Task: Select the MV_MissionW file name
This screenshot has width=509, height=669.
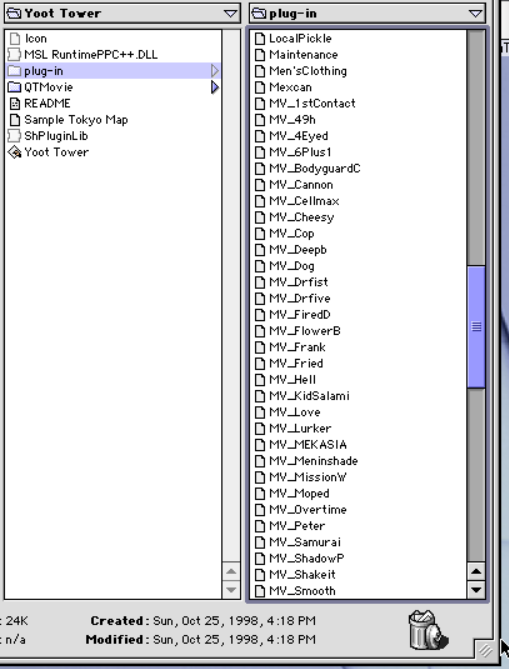Action: click(308, 477)
